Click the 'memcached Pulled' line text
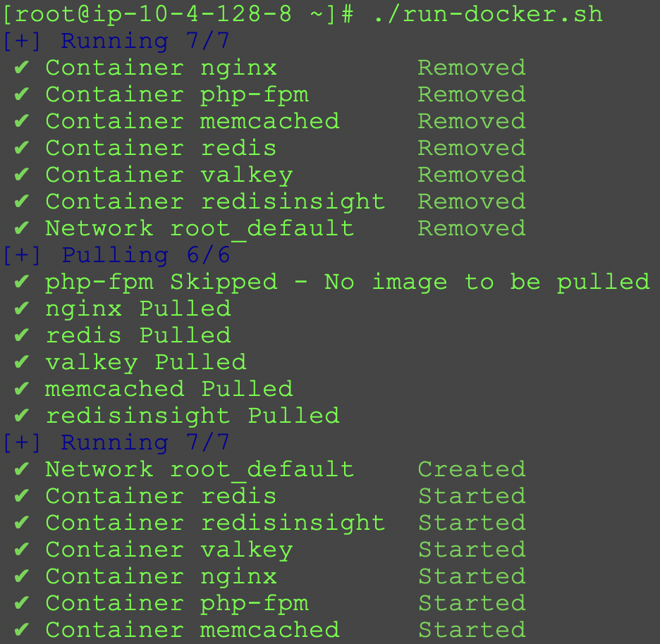The width and height of the screenshot is (660, 644). [x=169, y=389]
